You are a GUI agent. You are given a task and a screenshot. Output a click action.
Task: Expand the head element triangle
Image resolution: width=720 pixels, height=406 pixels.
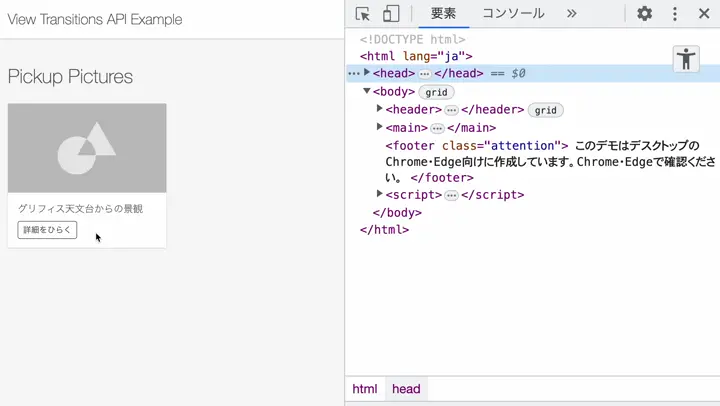[x=366, y=72]
